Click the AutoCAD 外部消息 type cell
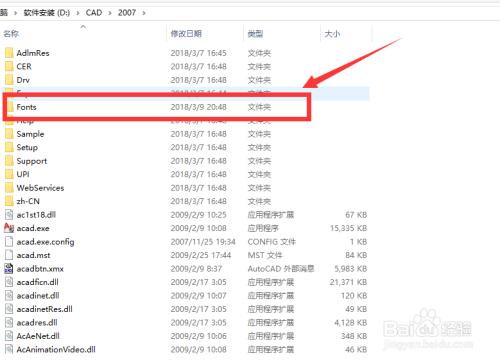Screen dimensions: 500x362 tap(281, 269)
